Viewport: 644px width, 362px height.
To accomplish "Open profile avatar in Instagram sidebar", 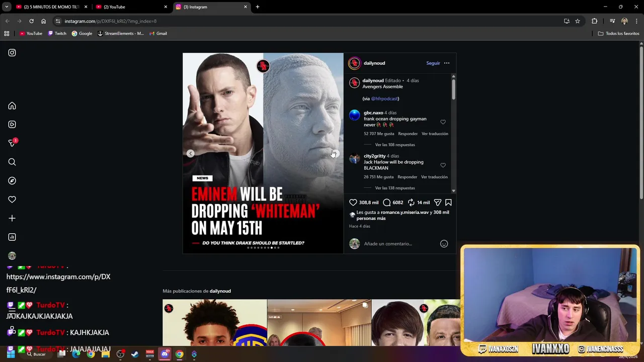I will 12,256.
